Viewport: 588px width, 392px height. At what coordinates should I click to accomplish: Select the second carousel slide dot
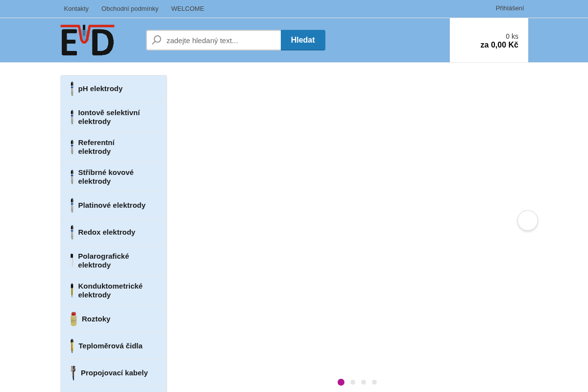(353, 382)
